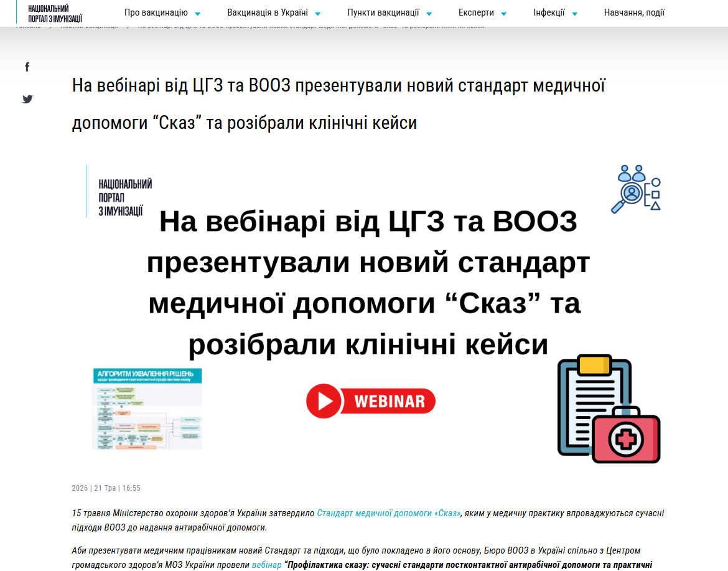Open the Експерти menu
Image resolution: width=728 pixels, height=571 pixels.
476,12
